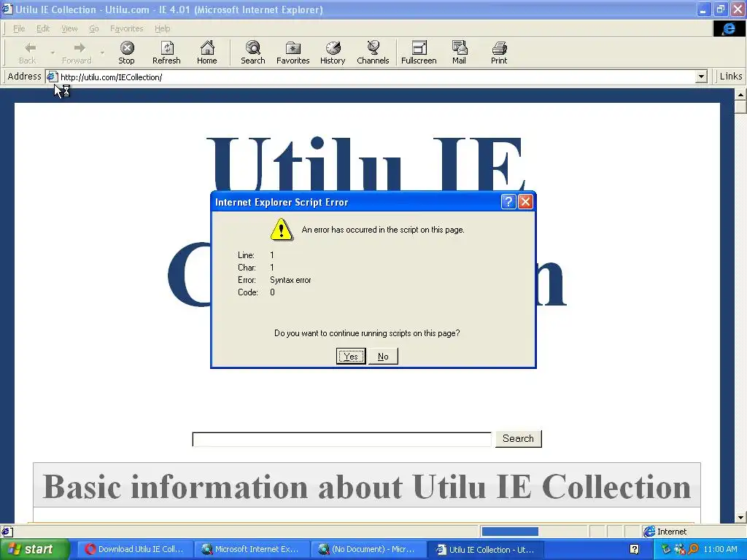This screenshot has height=560, width=747.
Task: Switch to Download Utilu IE Coll... taskbar window
Action: tap(135, 549)
